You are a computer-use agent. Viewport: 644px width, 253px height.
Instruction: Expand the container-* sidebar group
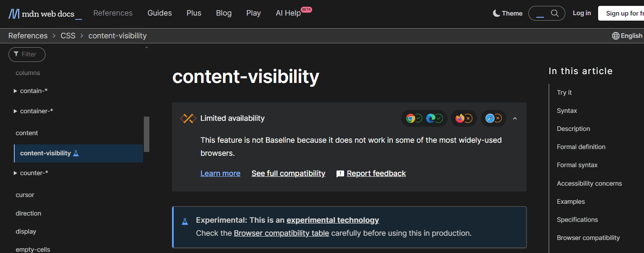point(16,111)
